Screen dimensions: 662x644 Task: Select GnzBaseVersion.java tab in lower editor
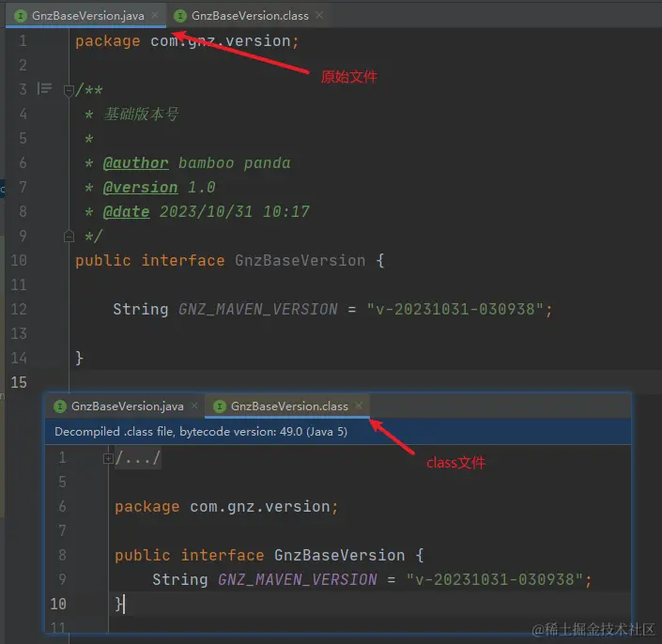click(127, 406)
